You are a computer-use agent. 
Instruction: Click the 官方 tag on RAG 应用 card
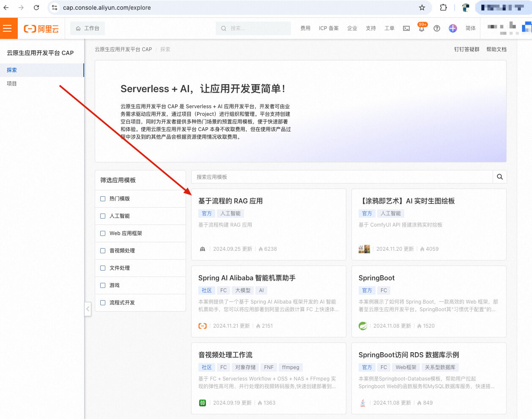click(x=207, y=214)
